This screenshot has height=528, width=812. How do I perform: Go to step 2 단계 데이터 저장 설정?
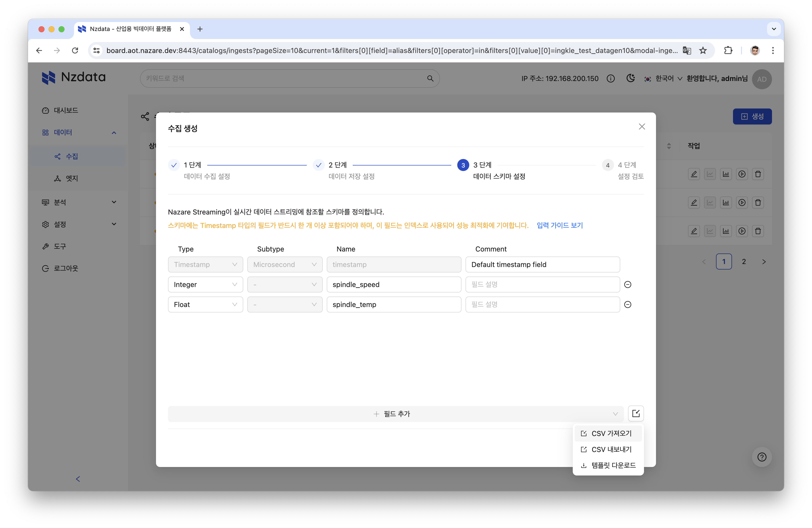point(344,170)
